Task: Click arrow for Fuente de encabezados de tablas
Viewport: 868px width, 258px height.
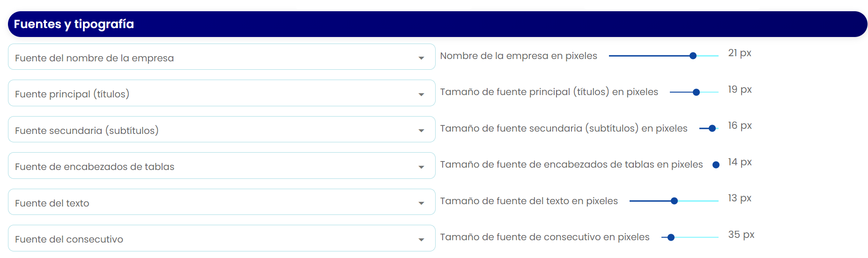Action: tap(421, 167)
